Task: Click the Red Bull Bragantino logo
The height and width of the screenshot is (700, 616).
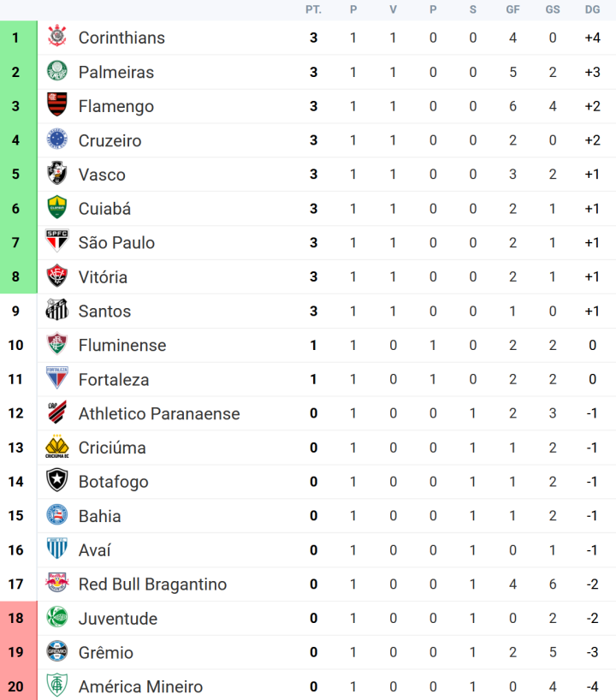Action: click(56, 584)
